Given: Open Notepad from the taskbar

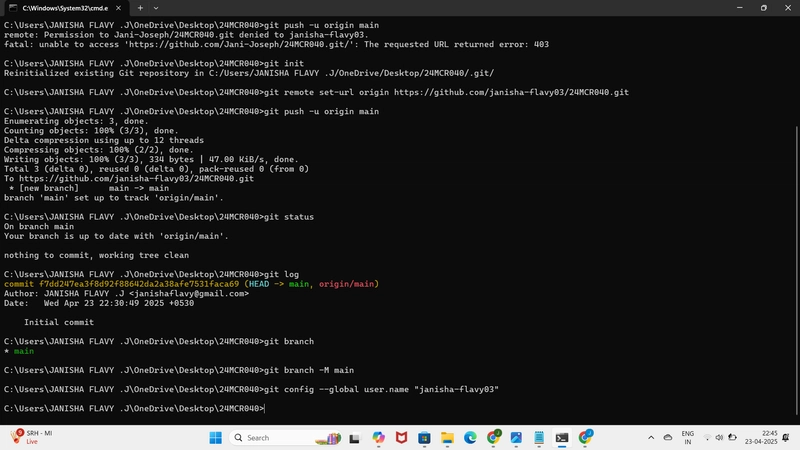Looking at the screenshot, I should pos(539,438).
